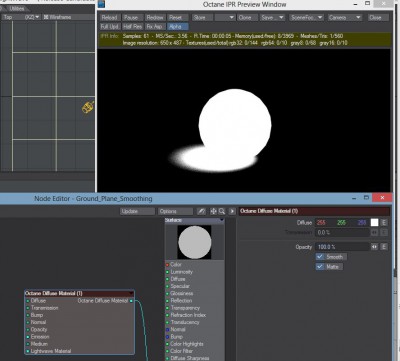Click the eyedropper icon next to Options
400x361 pixels.
[x=201, y=211]
